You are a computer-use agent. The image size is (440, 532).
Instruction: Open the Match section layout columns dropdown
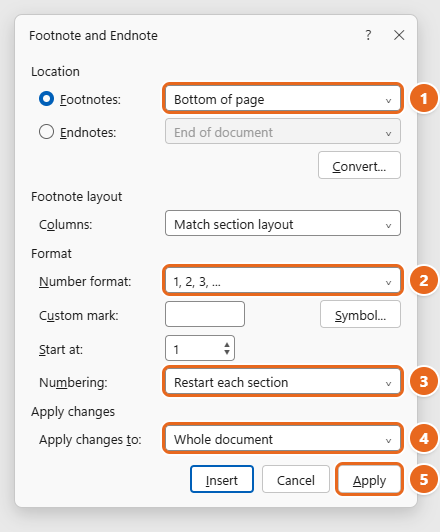pos(283,223)
